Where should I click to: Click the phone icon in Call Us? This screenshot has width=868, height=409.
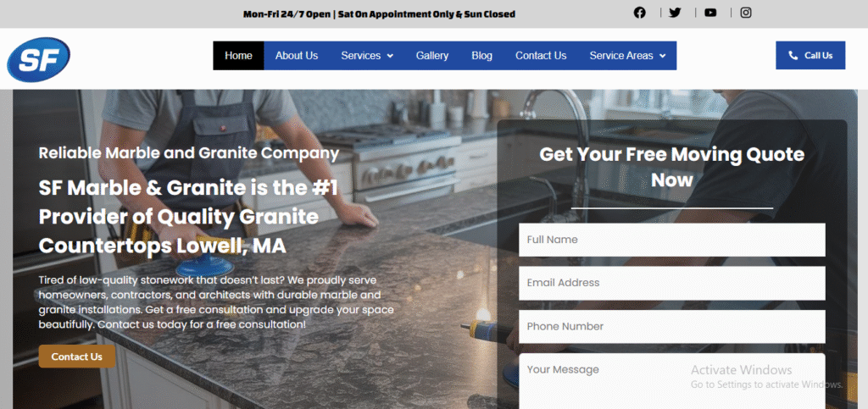793,55
